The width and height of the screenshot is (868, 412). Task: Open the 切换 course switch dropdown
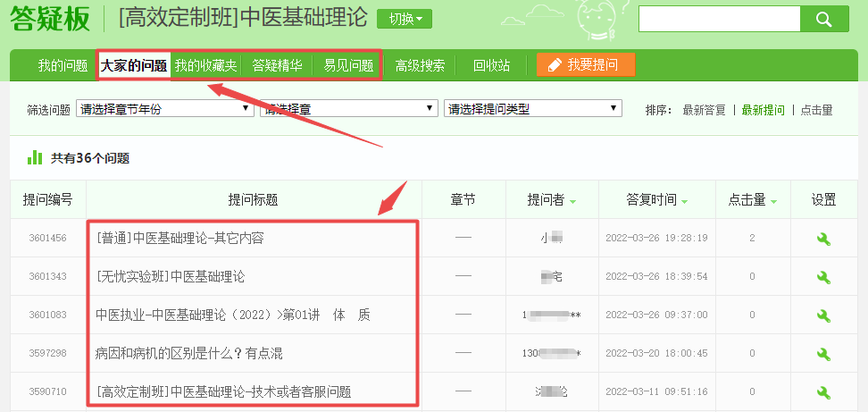(x=405, y=19)
